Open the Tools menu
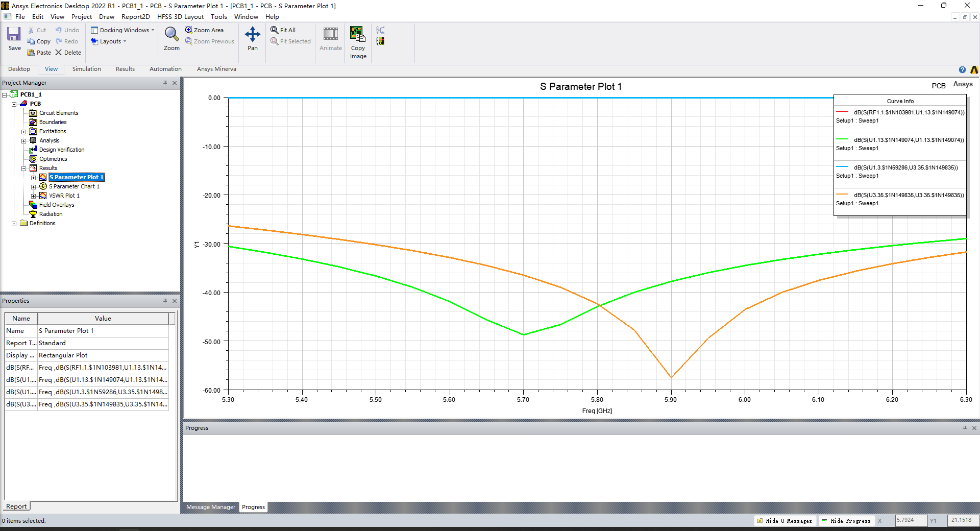Screen dimensions: 980x531 coord(218,16)
